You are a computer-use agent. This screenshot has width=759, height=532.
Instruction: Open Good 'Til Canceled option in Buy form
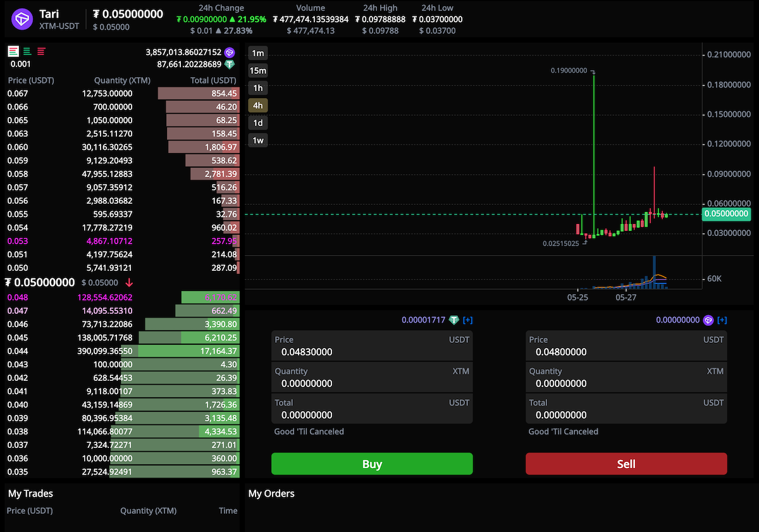tap(309, 431)
